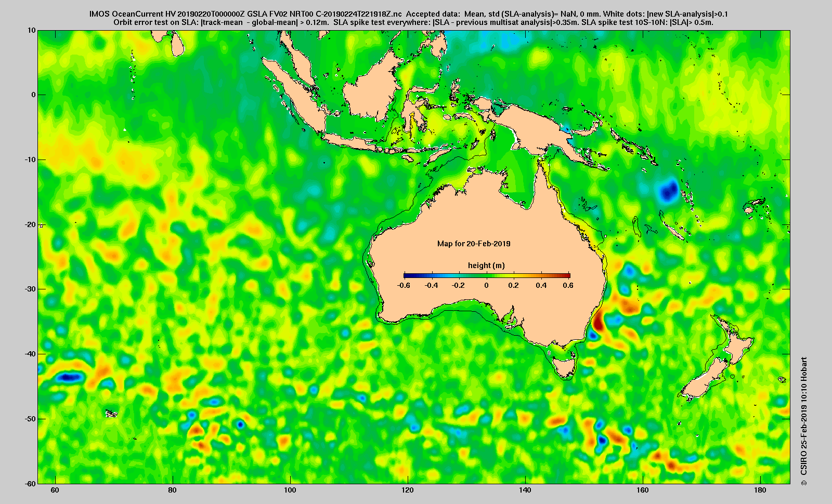Click the 0.2 colorbar tick label
This screenshot has width=832, height=504.
[x=514, y=285]
